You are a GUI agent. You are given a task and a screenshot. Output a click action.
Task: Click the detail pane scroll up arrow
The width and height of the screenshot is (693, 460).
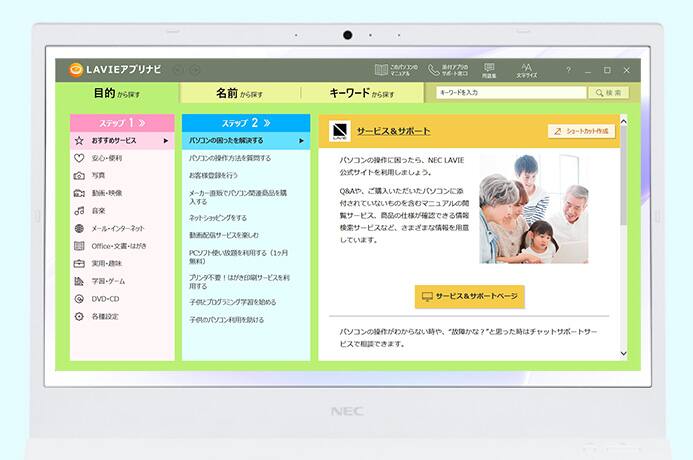(x=624, y=121)
